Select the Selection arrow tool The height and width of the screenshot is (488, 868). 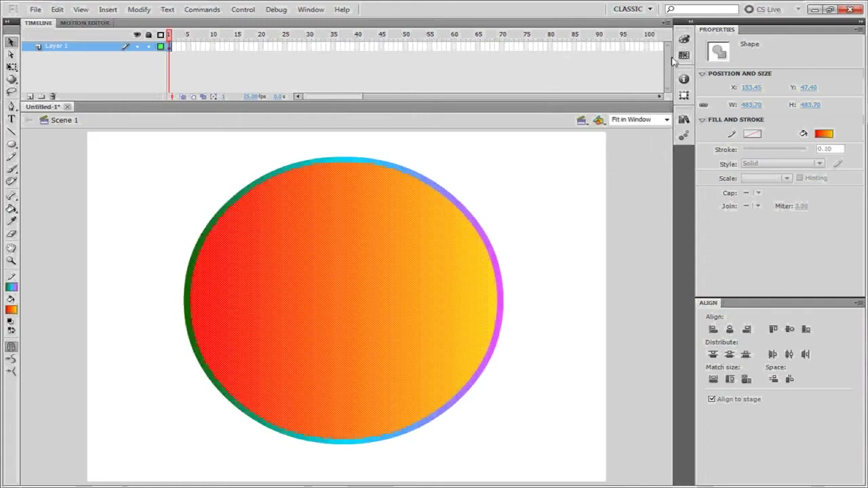tap(11, 42)
